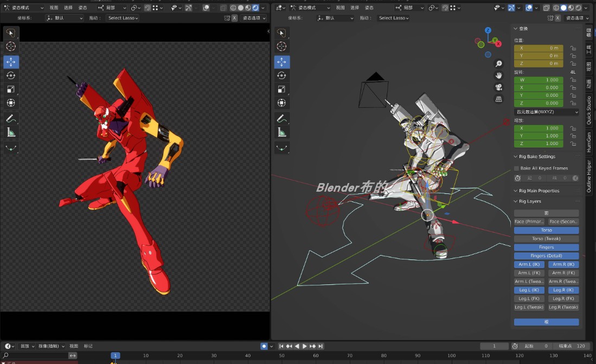
Task: Click the zoom magnifier viewport gizmo
Action: coord(499,64)
